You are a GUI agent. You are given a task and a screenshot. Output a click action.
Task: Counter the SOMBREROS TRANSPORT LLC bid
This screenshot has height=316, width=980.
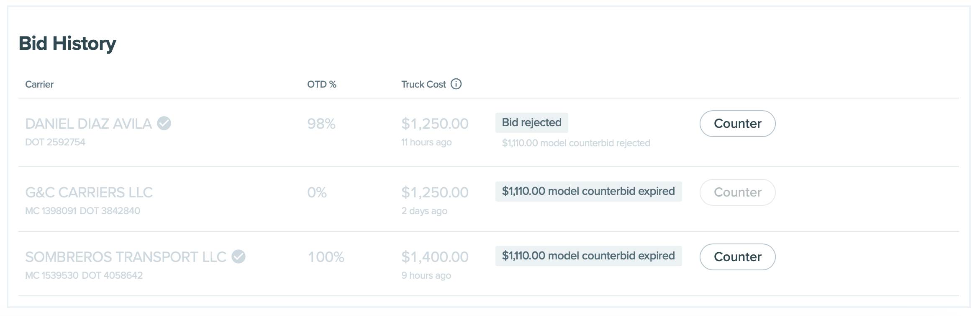click(737, 257)
